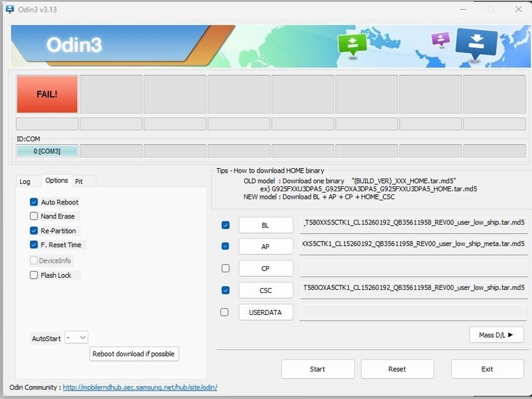This screenshot has width=532, height=399.
Task: Click the Odin3 app icon in title bar
Action: coord(9,9)
